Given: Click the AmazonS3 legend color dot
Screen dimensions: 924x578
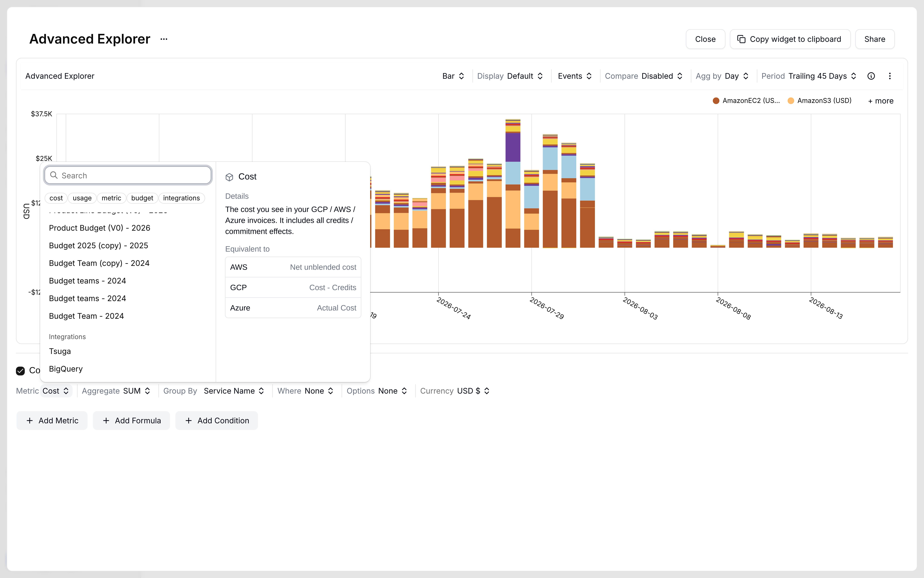Looking at the screenshot, I should point(791,101).
